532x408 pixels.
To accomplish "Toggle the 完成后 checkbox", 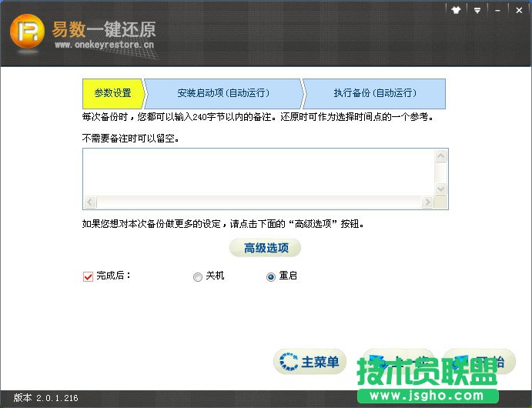I will click(88, 276).
